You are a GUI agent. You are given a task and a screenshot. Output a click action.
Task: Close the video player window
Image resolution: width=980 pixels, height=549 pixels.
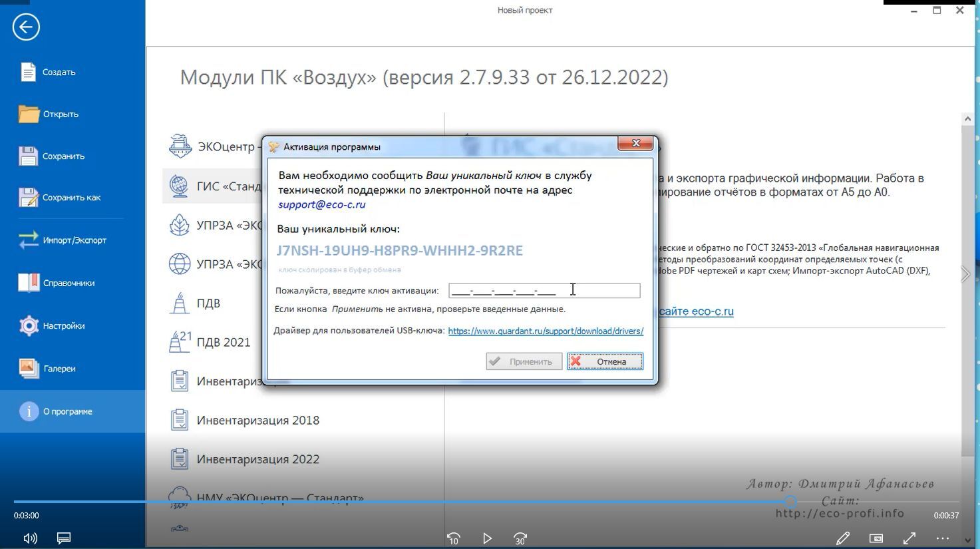(x=959, y=11)
